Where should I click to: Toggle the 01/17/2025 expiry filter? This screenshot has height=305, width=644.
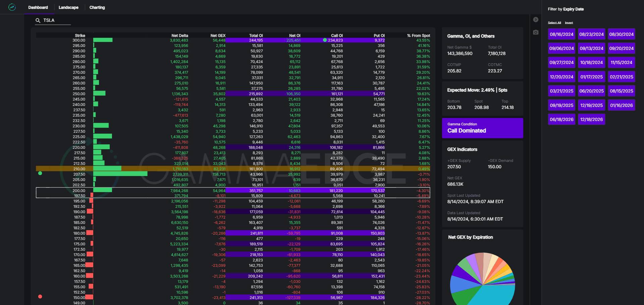tap(591, 77)
